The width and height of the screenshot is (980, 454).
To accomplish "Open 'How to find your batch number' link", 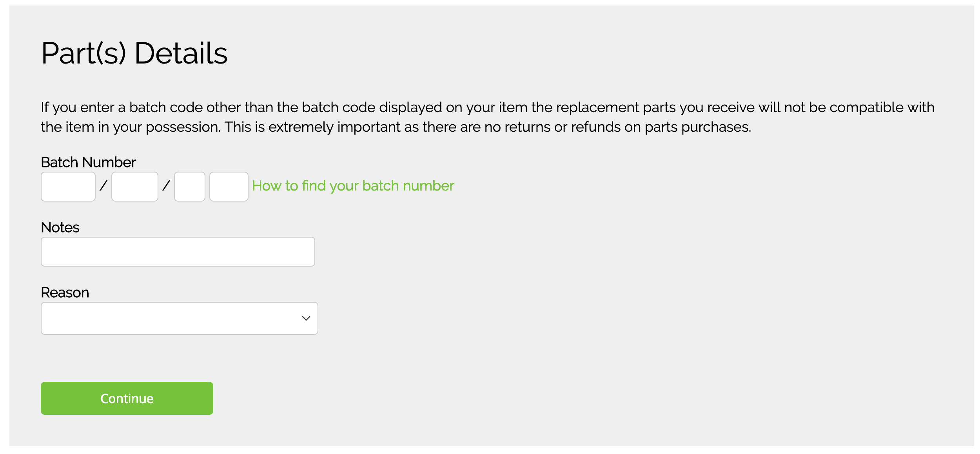I will [353, 186].
